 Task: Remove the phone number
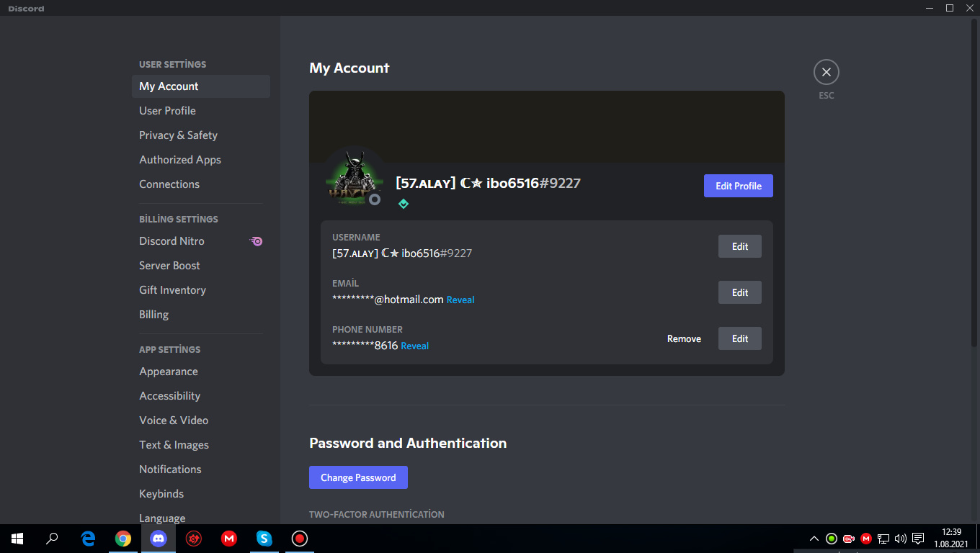(684, 338)
